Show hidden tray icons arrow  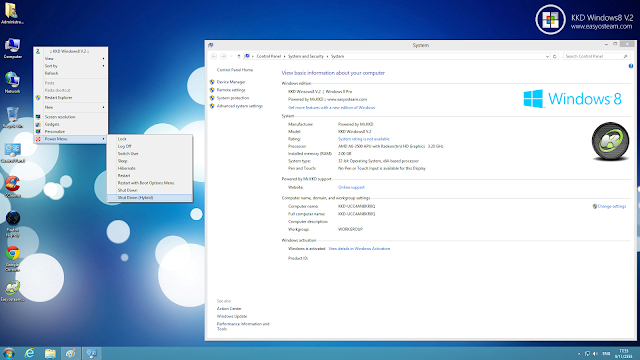pos(579,354)
